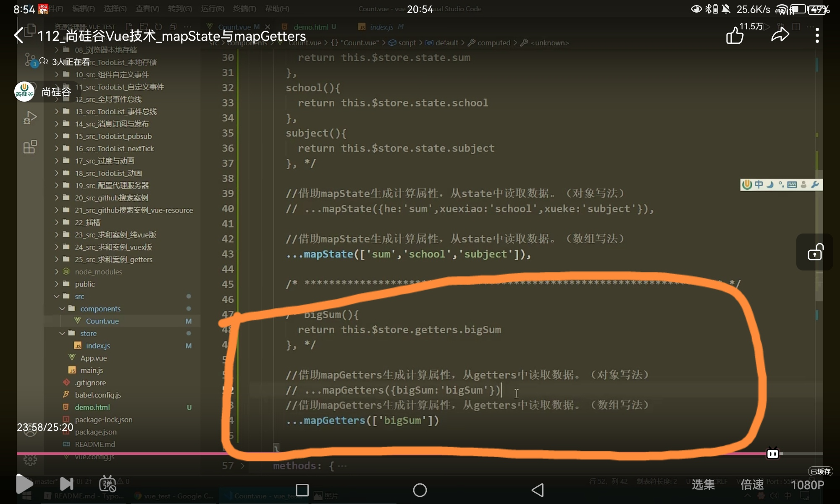Open the 倍速 playback speed menu
This screenshot has width=840, height=504.
point(752,485)
